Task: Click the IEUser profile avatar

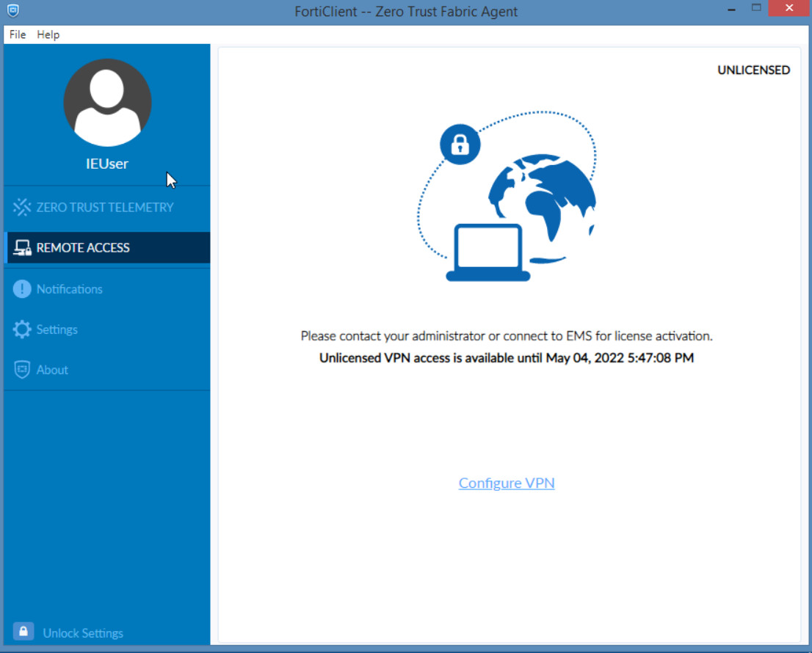Action: click(x=107, y=103)
